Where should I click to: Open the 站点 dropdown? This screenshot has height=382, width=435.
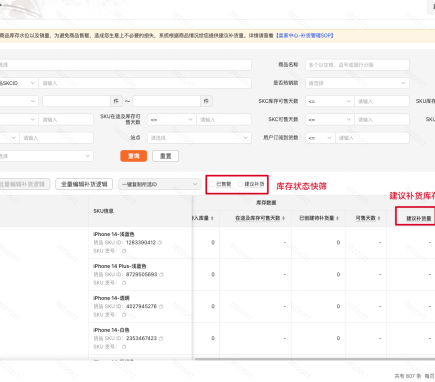(x=199, y=138)
